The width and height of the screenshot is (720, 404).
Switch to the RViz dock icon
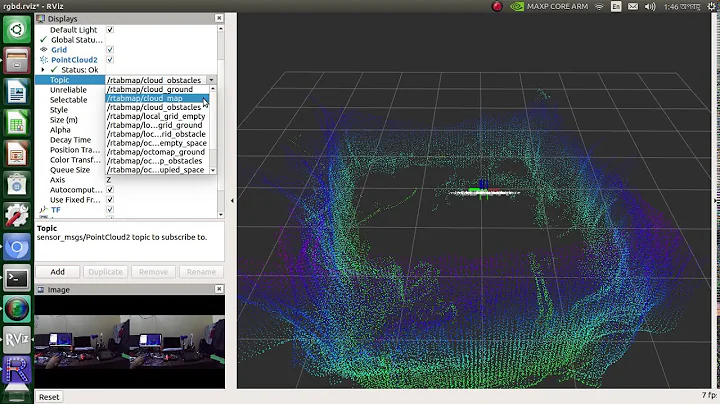[17, 340]
